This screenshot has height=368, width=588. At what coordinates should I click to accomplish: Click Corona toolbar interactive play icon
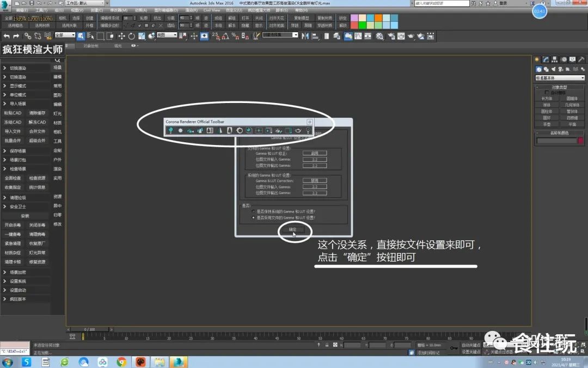pos(269,130)
